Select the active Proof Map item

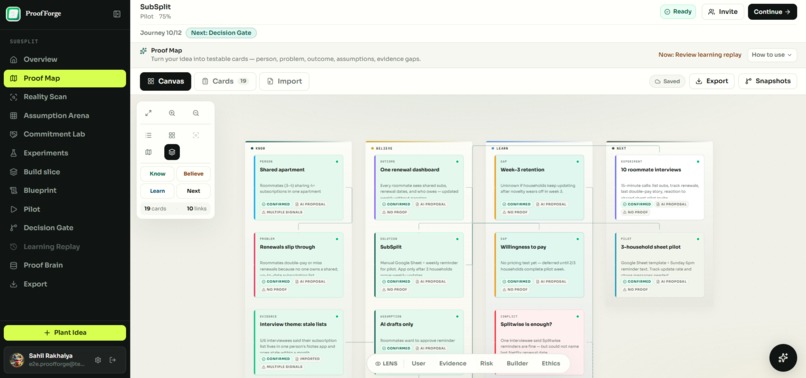65,78
